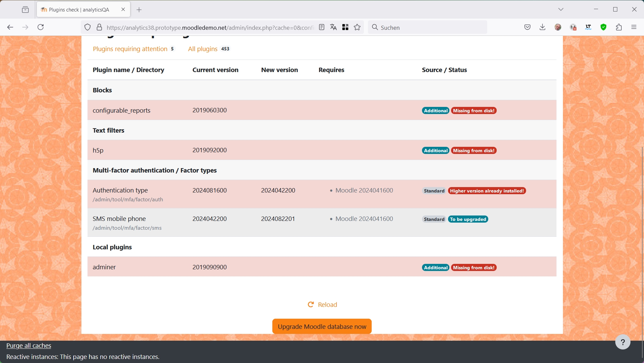Click Missing from disk badge for adminer
Screen dimensions: 644x363
474,268
